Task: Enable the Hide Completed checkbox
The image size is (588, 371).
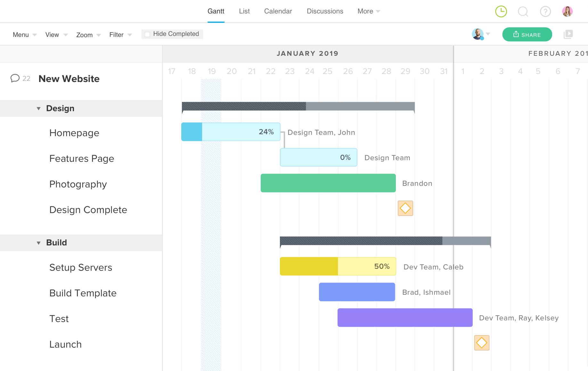Action: click(147, 34)
